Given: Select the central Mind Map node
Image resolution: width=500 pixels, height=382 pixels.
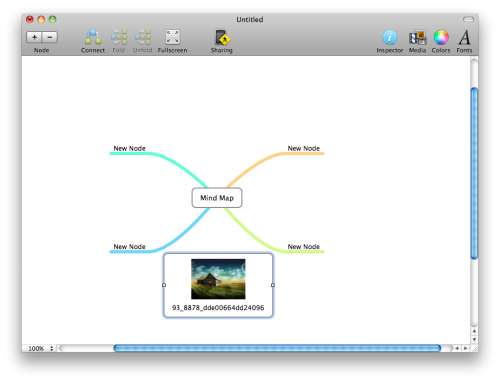Looking at the screenshot, I should point(217,198).
